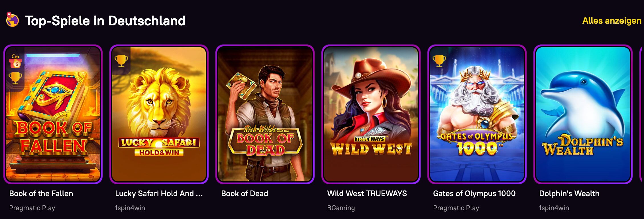Click the Book of the Fallen title text
Screen dimensions: 644x219
(41, 194)
